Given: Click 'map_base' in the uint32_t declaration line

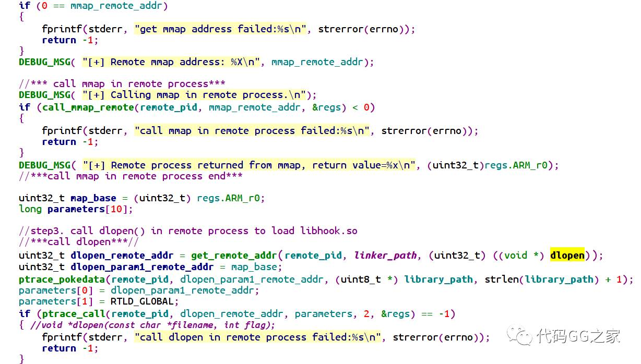Looking at the screenshot, I should coord(93,198).
